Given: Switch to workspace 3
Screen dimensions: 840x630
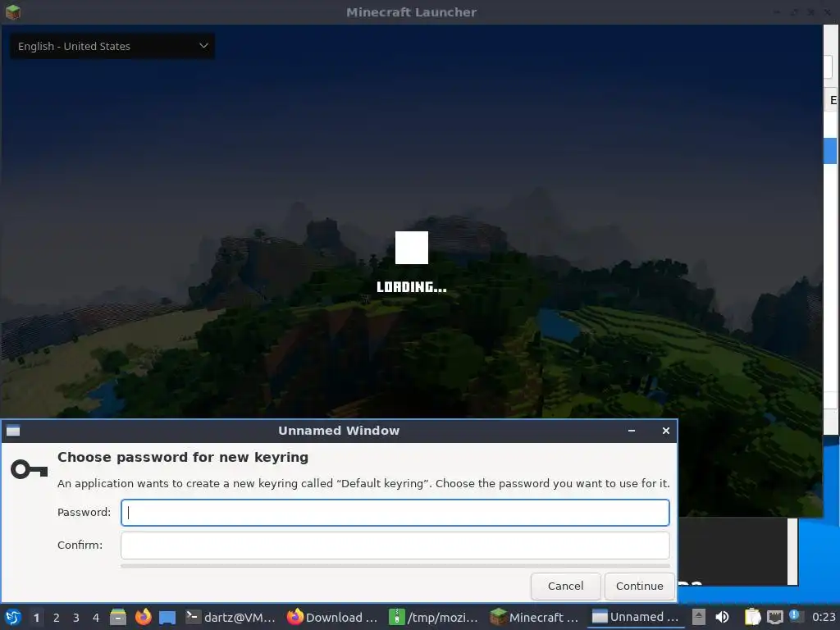Looking at the screenshot, I should pyautogui.click(x=76, y=618).
